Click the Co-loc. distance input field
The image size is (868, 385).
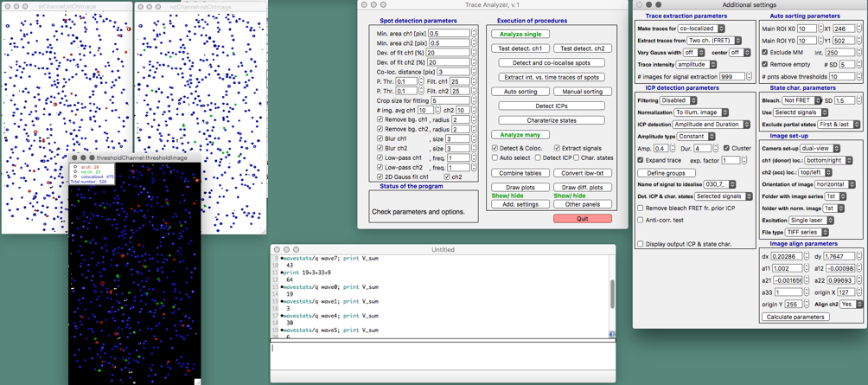pyautogui.click(x=453, y=72)
